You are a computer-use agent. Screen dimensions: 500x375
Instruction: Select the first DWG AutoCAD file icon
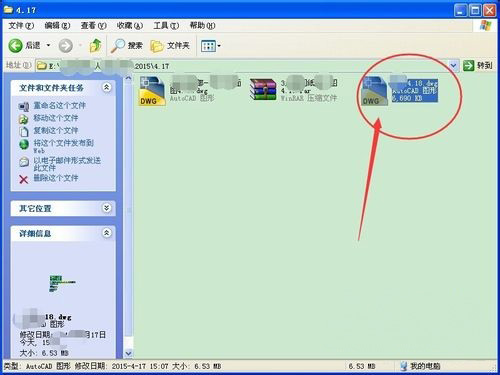pos(152,91)
